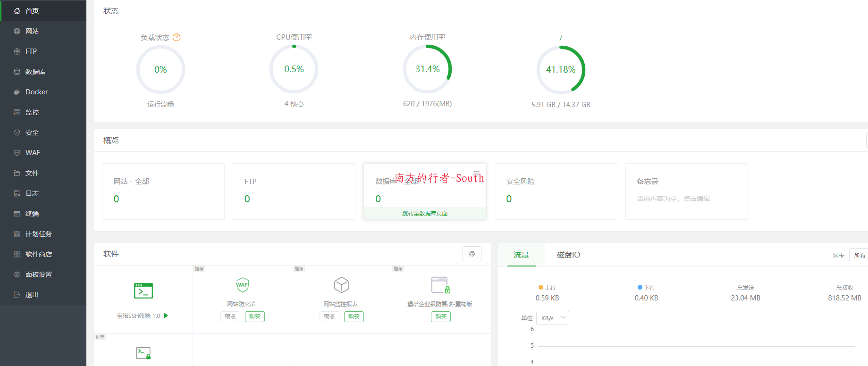Click the shield icon beside 安全

[x=17, y=133]
